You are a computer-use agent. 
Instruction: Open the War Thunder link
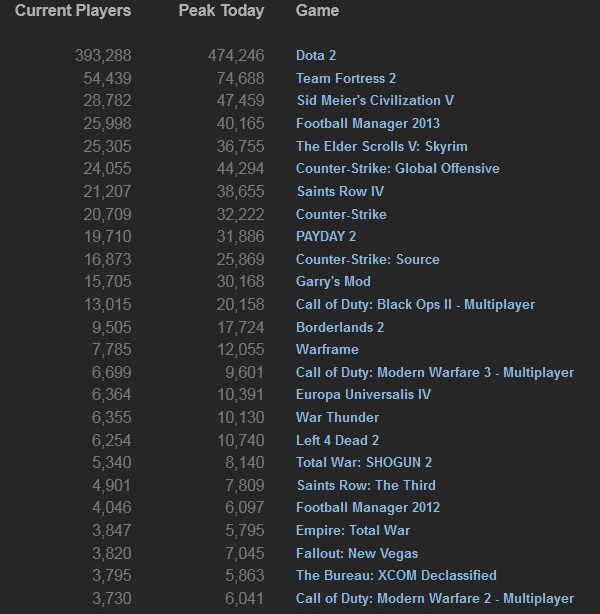(x=337, y=417)
